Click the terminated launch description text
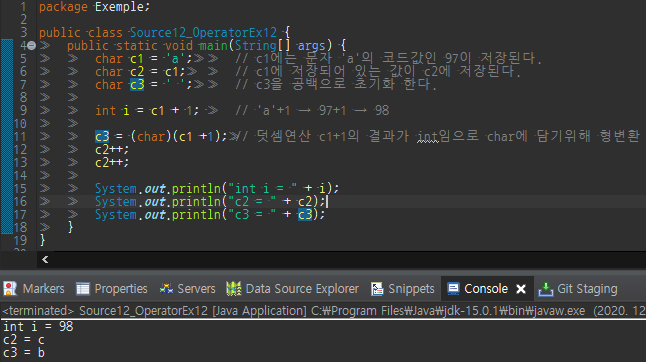646x362 pixels. 323,311
